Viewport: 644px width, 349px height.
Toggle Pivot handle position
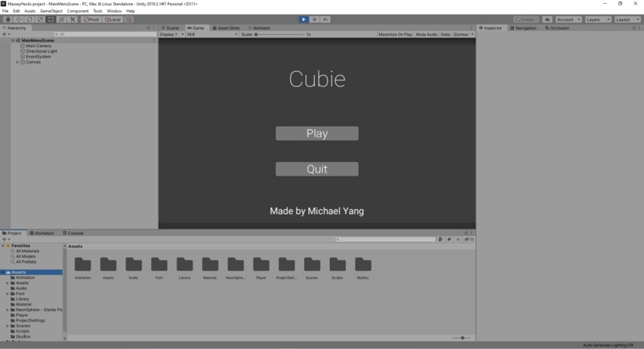click(91, 19)
